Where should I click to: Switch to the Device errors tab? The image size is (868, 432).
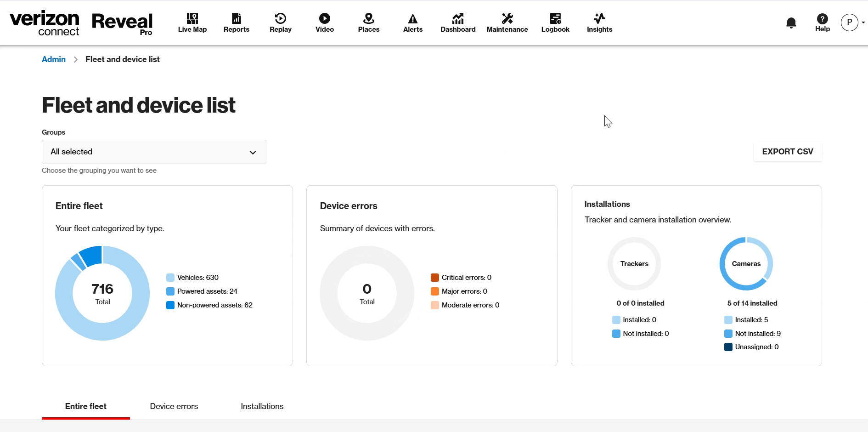click(x=174, y=406)
